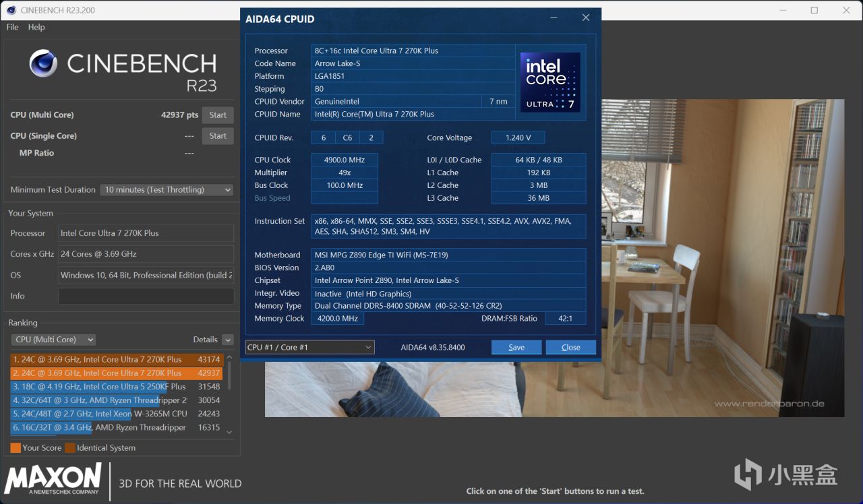Open the File menu in Cinebench
Viewport: 863px width, 504px height.
tap(12, 27)
